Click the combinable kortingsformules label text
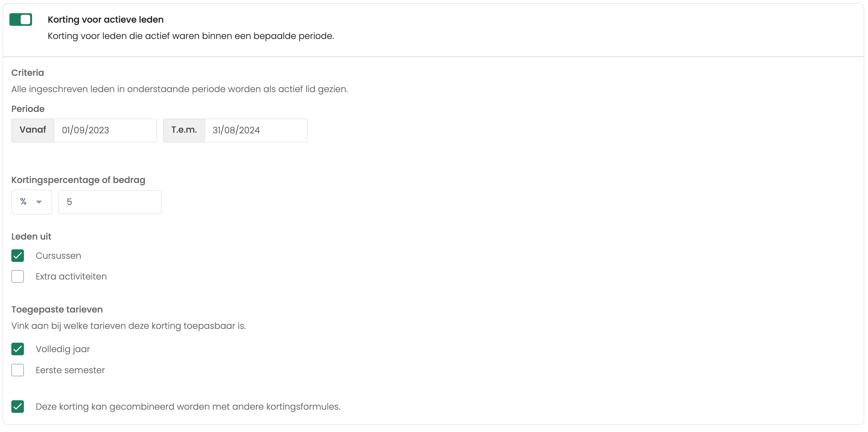This screenshot has width=868, height=432. click(188, 407)
